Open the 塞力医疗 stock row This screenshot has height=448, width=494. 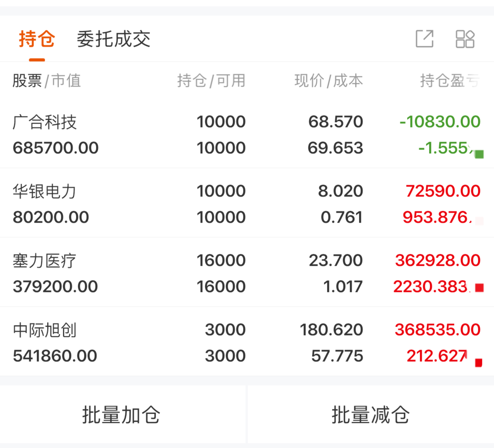coord(247,272)
